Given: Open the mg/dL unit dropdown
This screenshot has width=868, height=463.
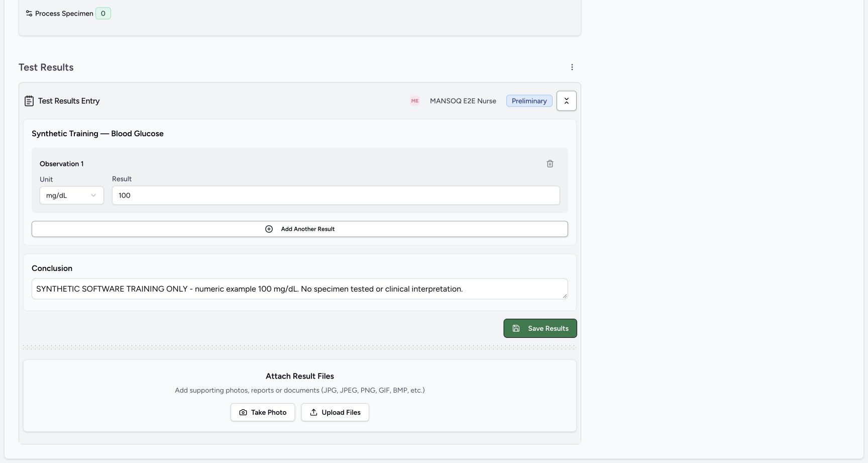Looking at the screenshot, I should 72,196.
